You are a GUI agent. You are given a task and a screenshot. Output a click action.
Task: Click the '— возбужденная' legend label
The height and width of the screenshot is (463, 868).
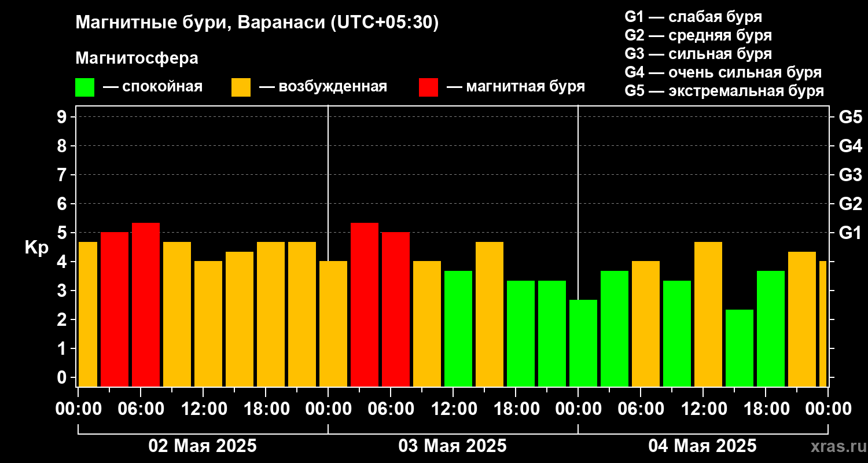[323, 87]
